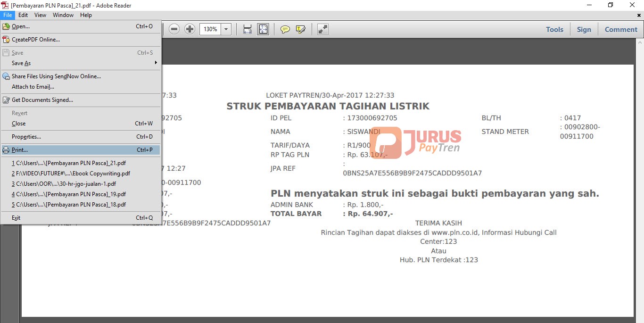
Task: Choose Attach to Email... entry
Action: pyautogui.click(x=81, y=87)
